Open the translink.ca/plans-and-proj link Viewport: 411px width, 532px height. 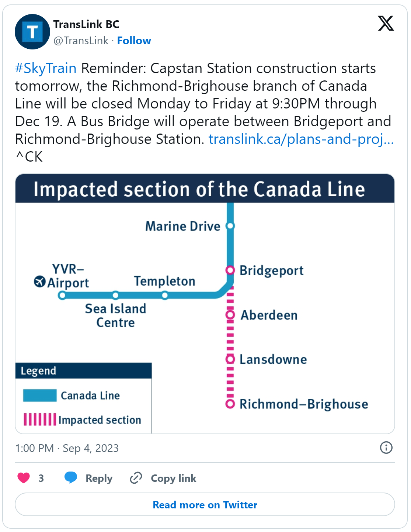tap(301, 139)
